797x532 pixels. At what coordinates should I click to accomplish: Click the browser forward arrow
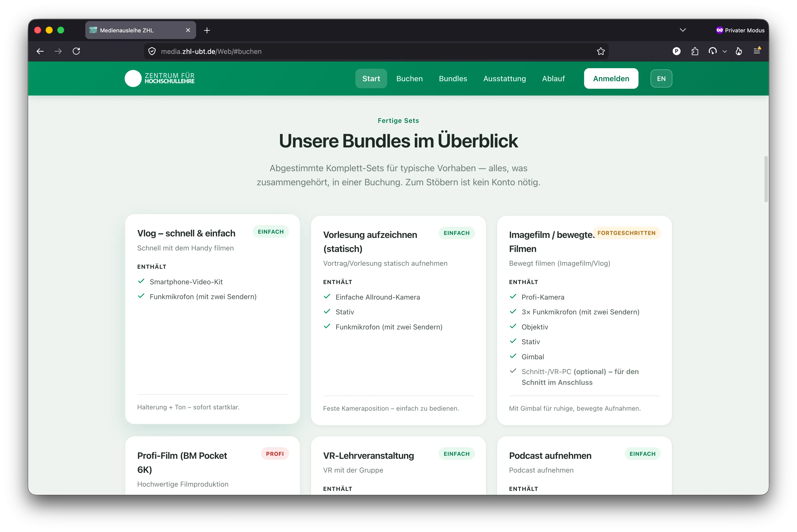[x=58, y=51]
